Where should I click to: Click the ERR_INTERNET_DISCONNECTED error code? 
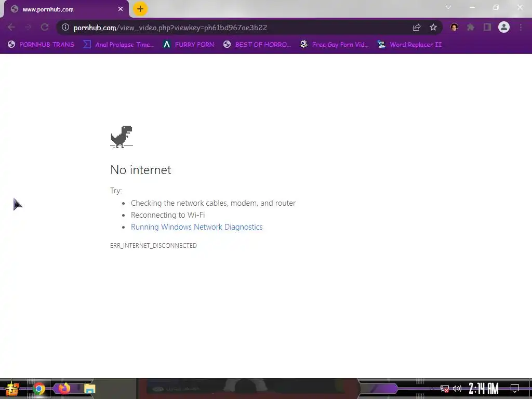tap(153, 245)
